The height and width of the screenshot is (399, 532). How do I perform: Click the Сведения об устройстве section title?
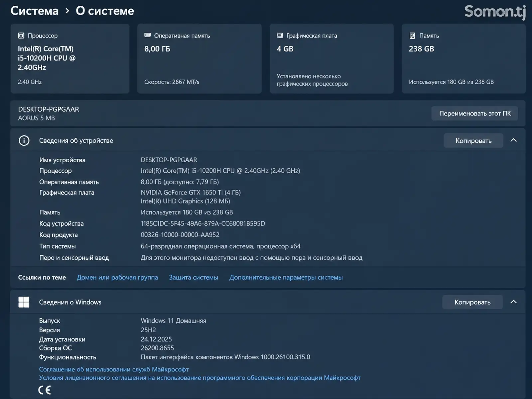point(76,141)
